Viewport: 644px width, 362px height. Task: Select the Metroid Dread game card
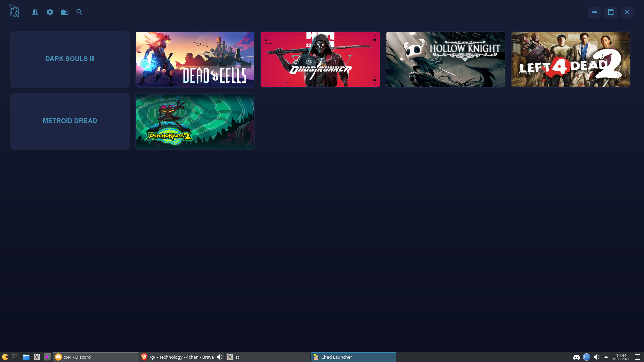pyautogui.click(x=70, y=121)
